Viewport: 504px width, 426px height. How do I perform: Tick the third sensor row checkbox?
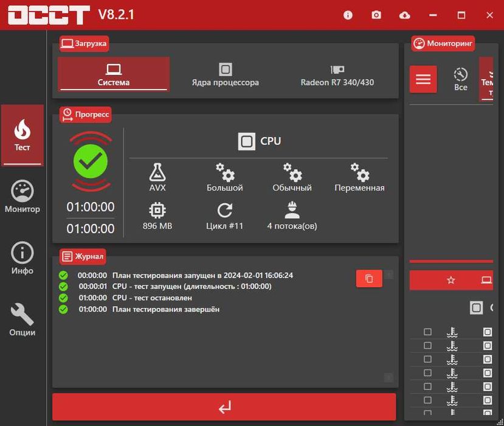[x=427, y=359]
